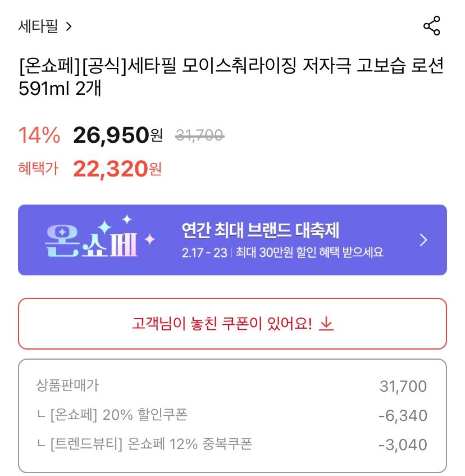Tap the share icon
465x476 pixels.
(431, 26)
